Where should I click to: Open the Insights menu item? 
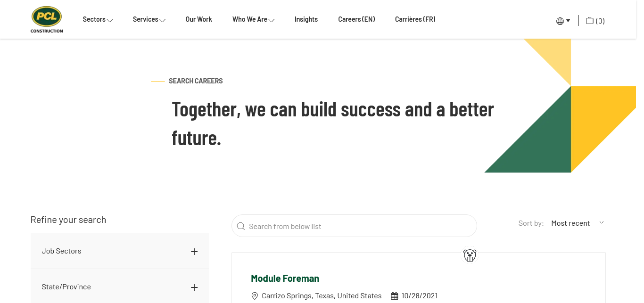click(x=306, y=19)
